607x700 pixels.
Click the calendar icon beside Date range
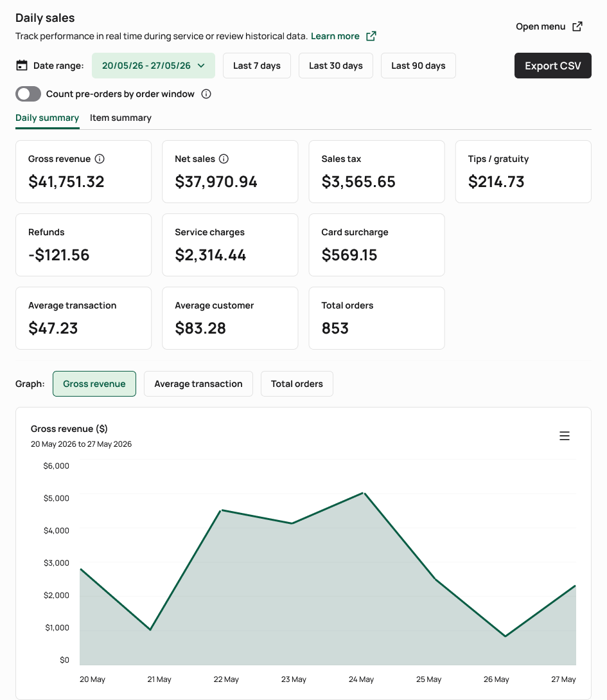[x=22, y=66]
